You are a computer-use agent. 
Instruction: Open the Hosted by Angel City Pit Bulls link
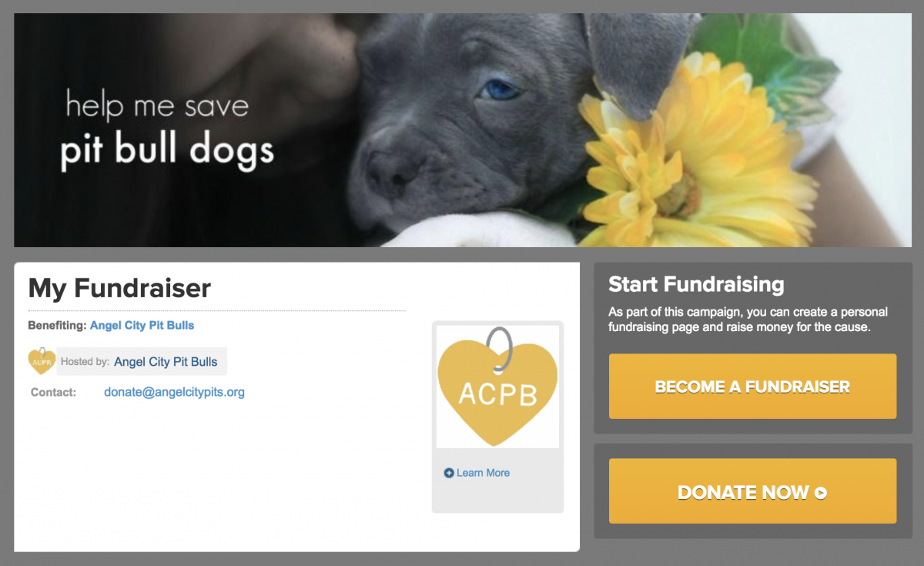(x=166, y=362)
